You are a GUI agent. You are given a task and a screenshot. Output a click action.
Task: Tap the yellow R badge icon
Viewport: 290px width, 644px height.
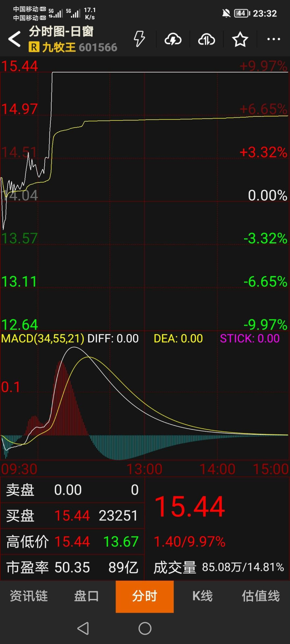34,47
